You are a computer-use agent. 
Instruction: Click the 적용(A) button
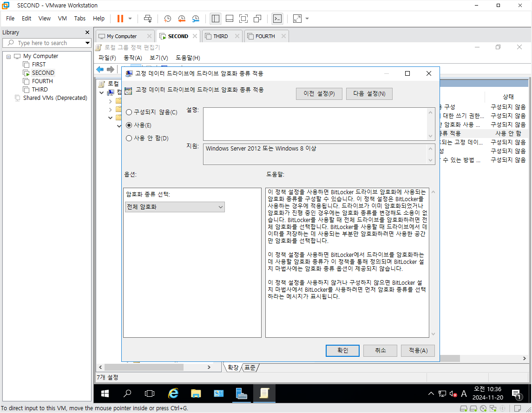(x=418, y=351)
